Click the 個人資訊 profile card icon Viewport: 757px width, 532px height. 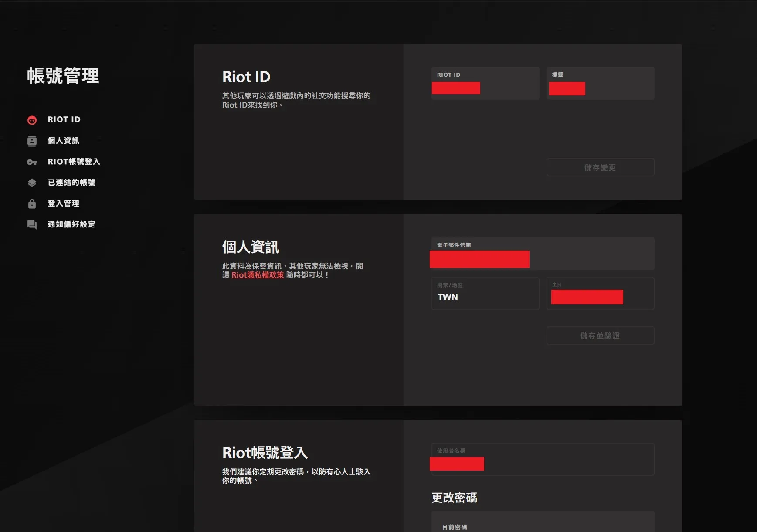coord(32,141)
